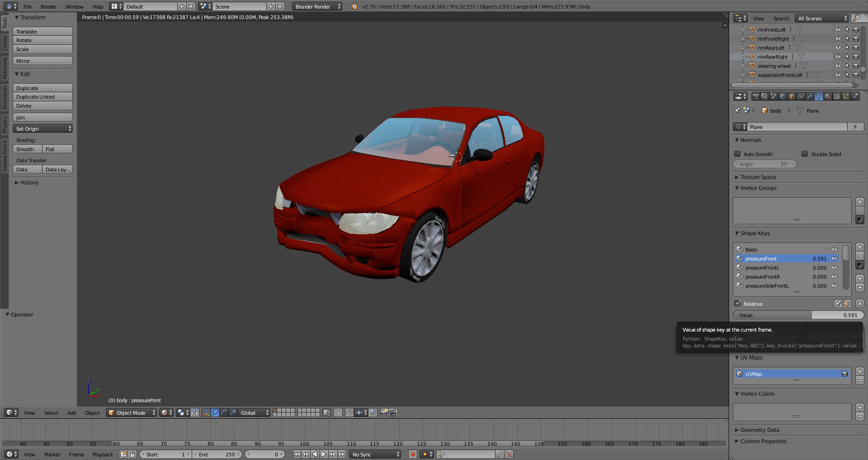Switch to the Physics side tab
The height and width of the screenshot is (460, 868).
5,124
